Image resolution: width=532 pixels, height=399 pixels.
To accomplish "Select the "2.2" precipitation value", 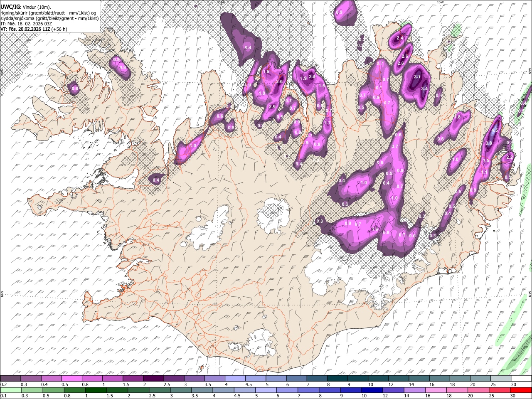I will 510,157.
